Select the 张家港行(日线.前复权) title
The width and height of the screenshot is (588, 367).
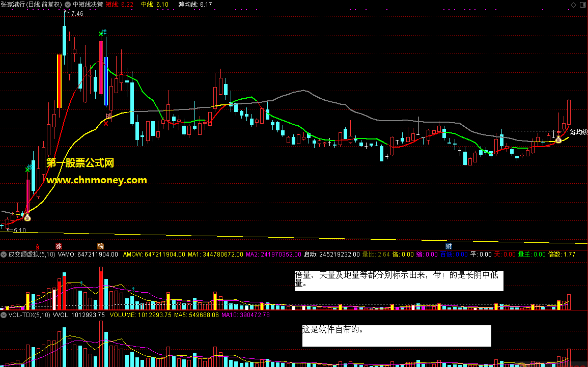[32, 5]
